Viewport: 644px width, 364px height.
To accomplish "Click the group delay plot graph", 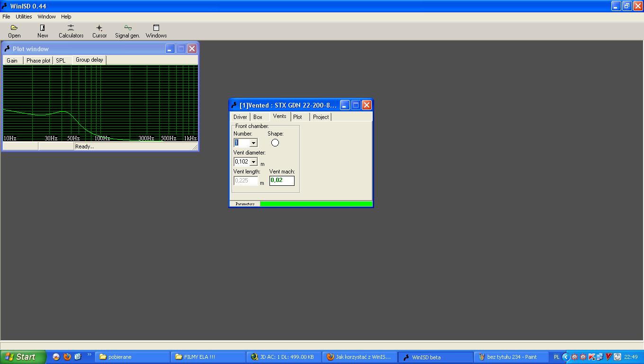I will [100, 103].
